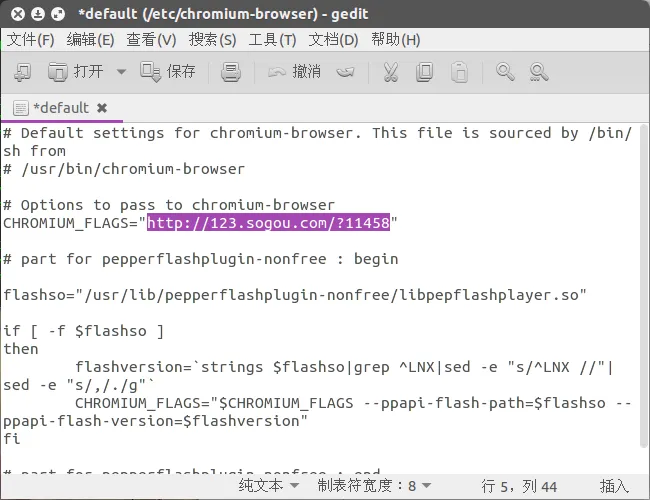
Task: Click the Find magnifier icon
Action: (504, 72)
